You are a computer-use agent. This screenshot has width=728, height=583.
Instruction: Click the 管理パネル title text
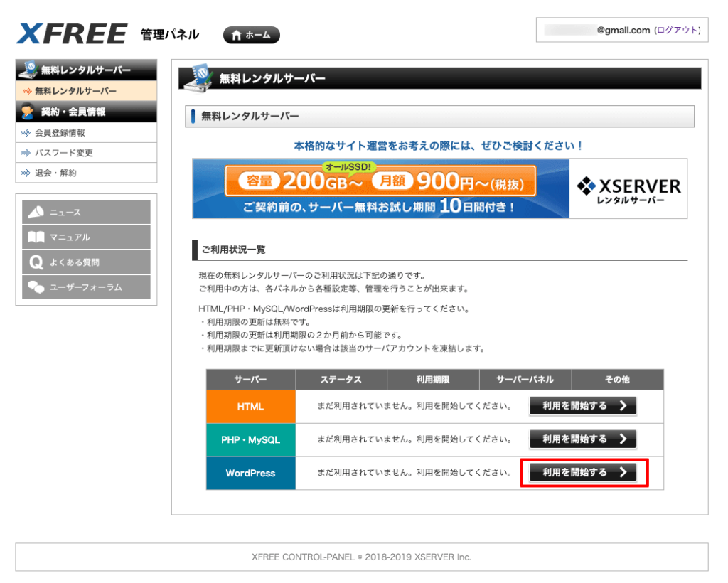click(x=170, y=35)
